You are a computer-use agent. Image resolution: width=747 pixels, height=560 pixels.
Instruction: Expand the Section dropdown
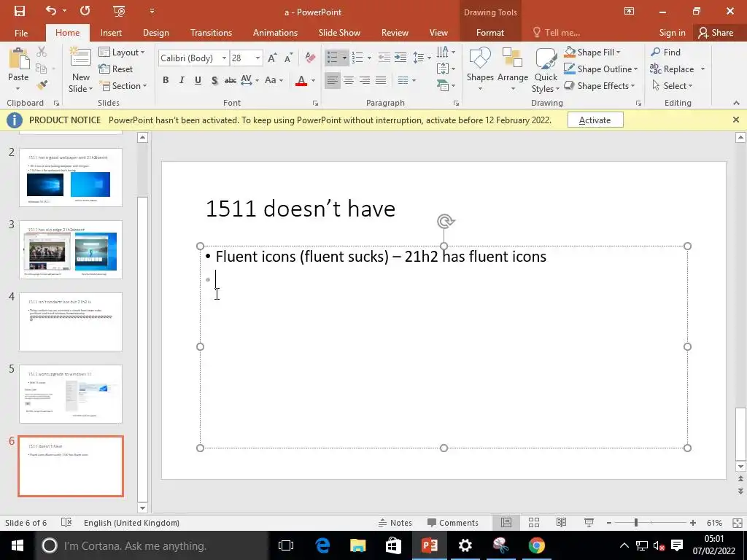(123, 86)
